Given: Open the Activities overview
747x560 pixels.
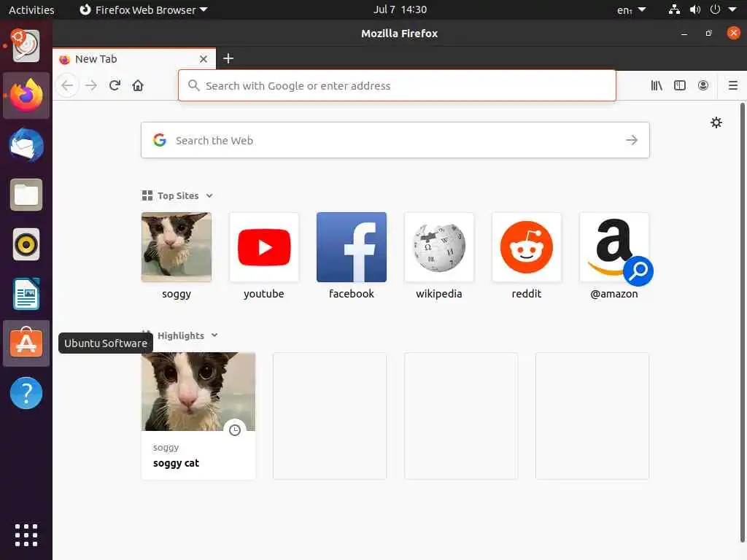Looking at the screenshot, I should (x=31, y=9).
